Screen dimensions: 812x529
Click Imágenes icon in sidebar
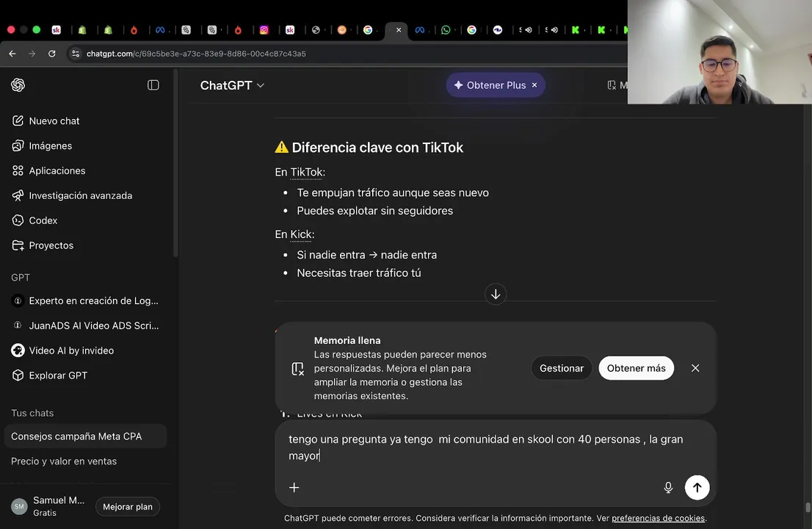point(18,145)
